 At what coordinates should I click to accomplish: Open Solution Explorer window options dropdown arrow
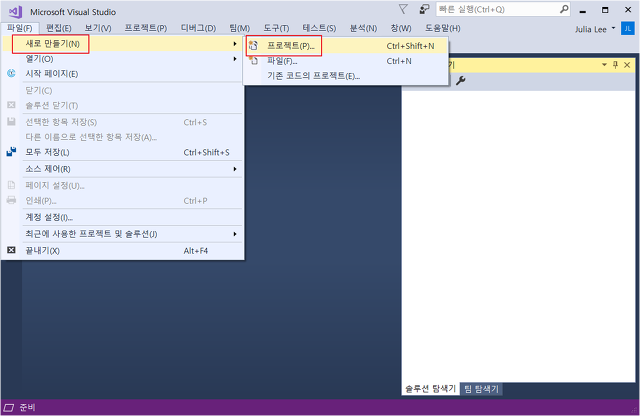(x=604, y=65)
